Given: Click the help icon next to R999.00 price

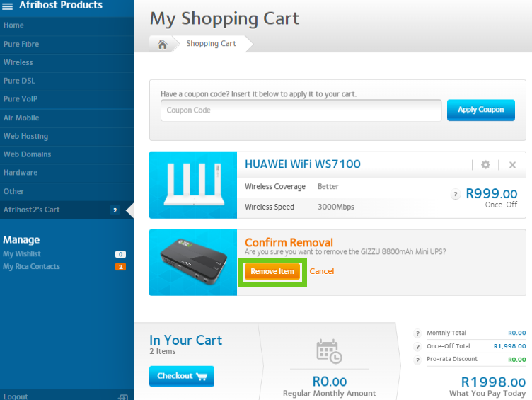Looking at the screenshot, I should (x=456, y=194).
